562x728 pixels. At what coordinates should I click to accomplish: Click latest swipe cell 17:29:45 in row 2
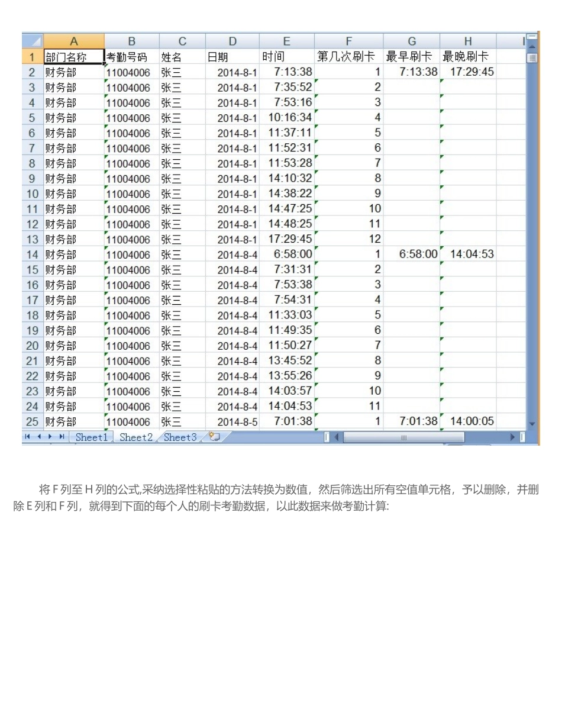pyautogui.click(x=468, y=72)
